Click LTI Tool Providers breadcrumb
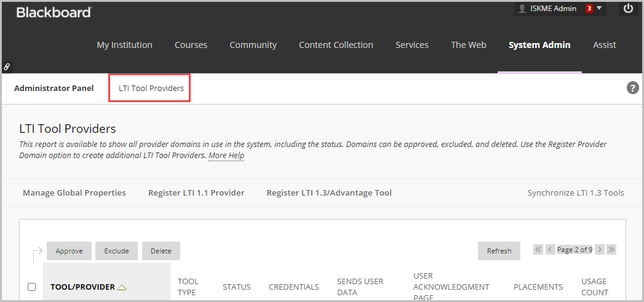644x302 pixels. point(151,88)
